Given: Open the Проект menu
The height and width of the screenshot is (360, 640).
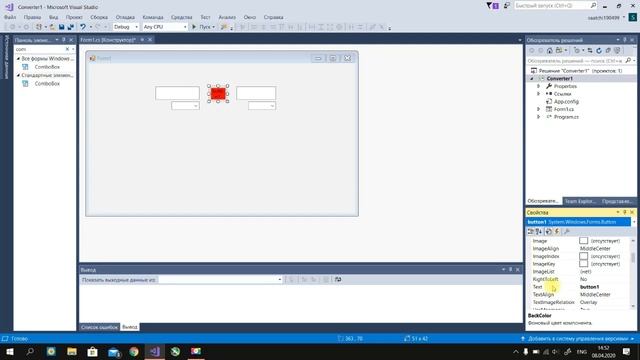Looking at the screenshot, I should [74, 17].
